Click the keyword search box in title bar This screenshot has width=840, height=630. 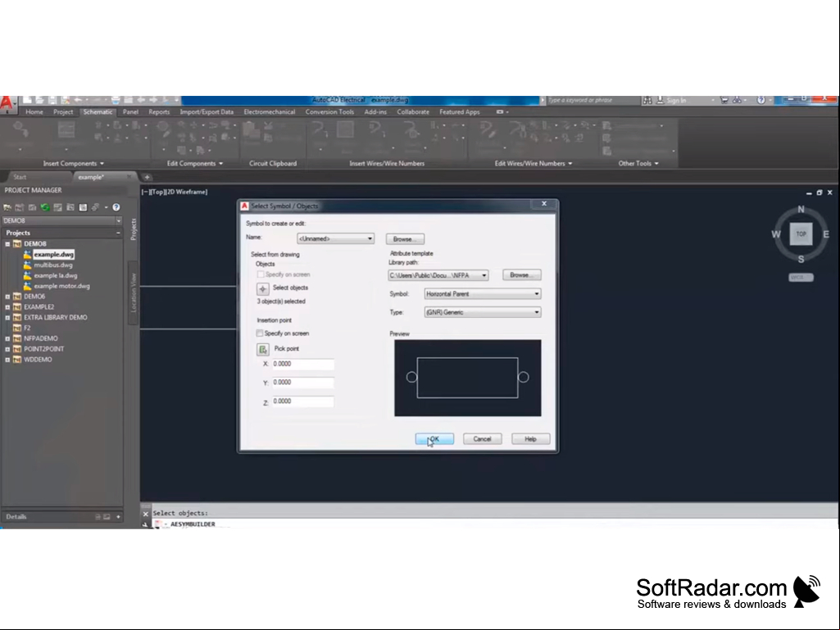coord(593,100)
